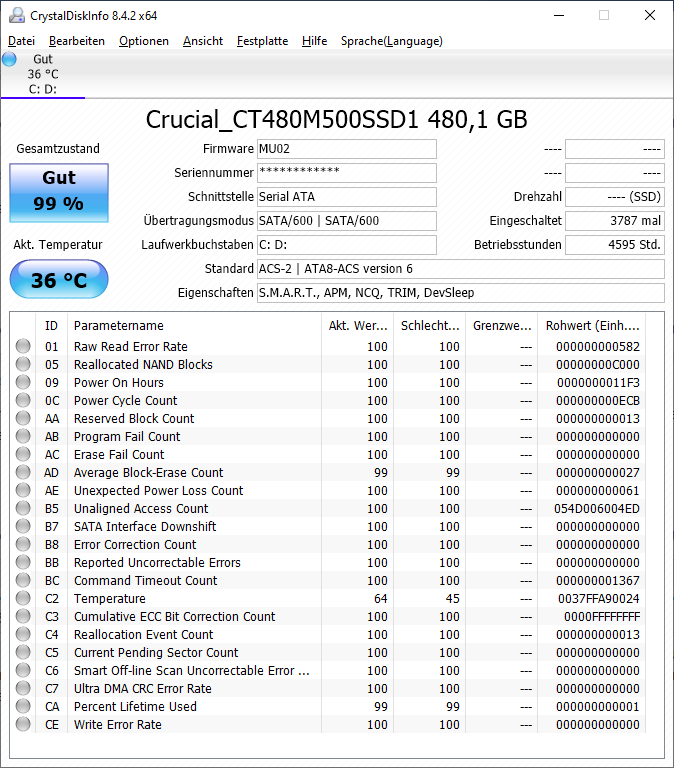Open the Hilfe menu

[x=314, y=41]
